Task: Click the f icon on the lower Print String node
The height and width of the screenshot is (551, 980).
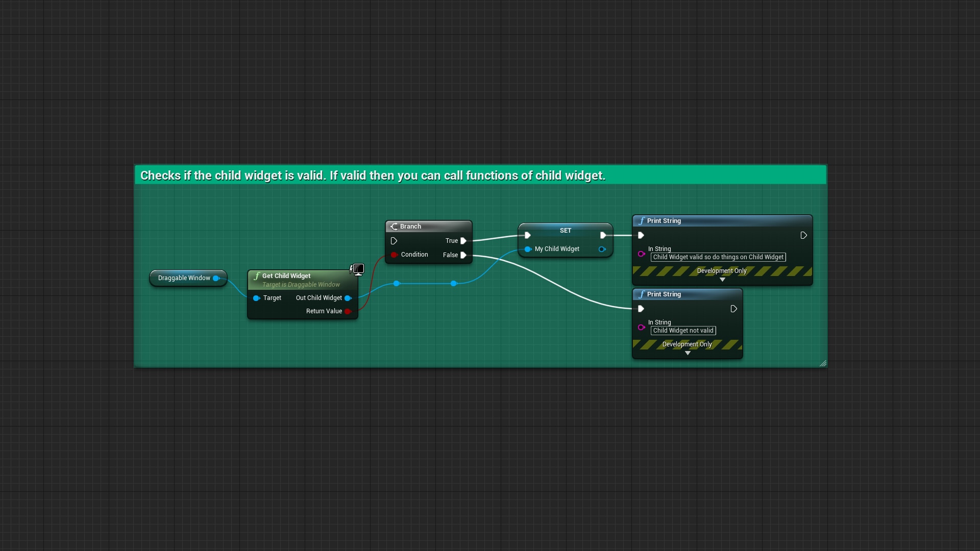Action: (x=642, y=294)
